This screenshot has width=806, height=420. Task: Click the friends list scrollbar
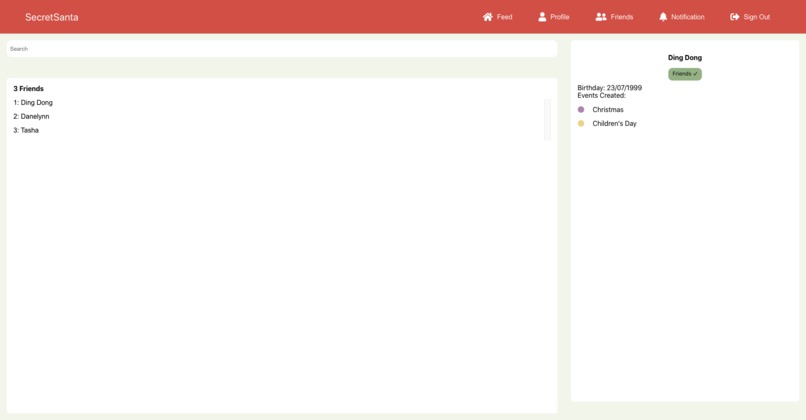[x=547, y=120]
